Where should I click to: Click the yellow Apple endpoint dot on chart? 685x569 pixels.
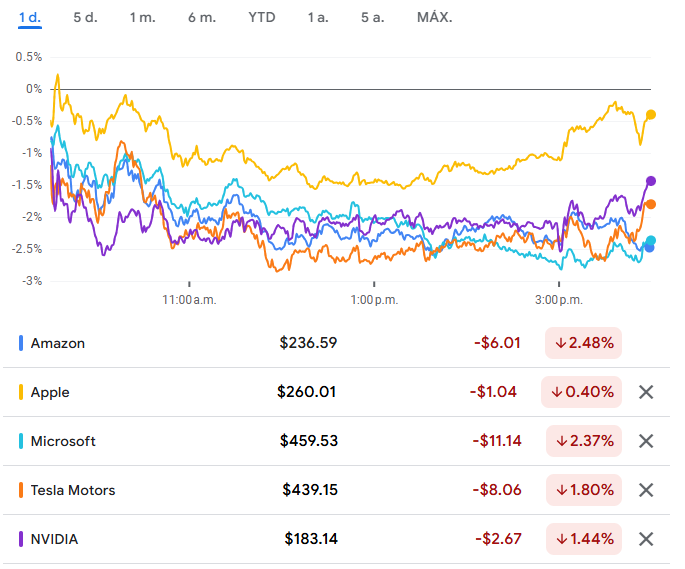[651, 114]
